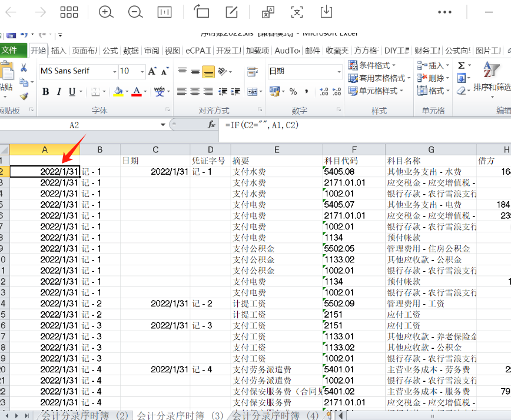Show image at 1:1 actual size

point(165,12)
